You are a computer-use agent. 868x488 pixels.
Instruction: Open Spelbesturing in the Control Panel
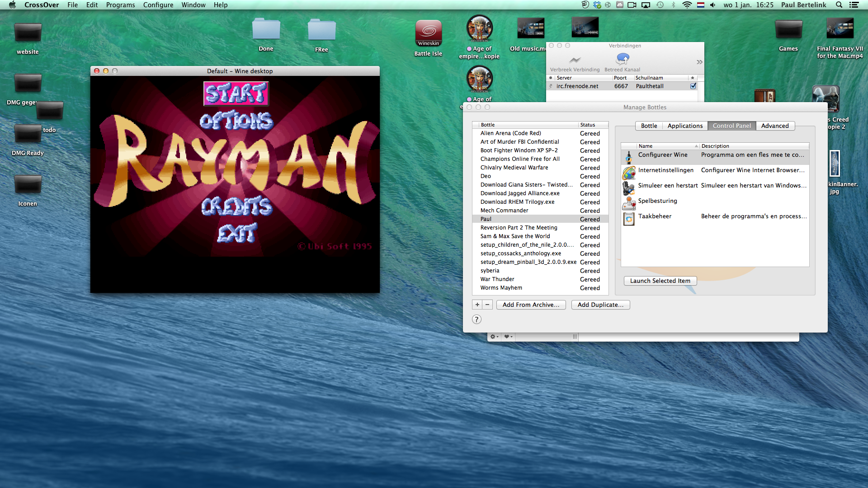[657, 201]
